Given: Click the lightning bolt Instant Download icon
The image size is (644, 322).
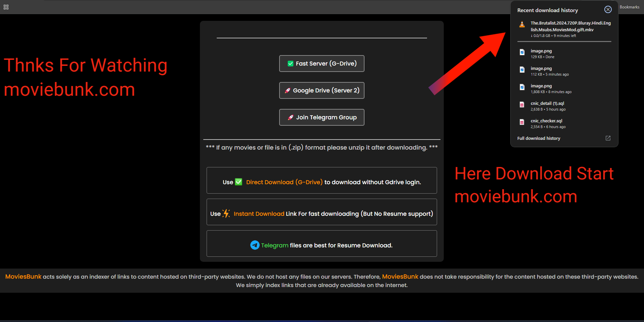Looking at the screenshot, I should [x=226, y=213].
